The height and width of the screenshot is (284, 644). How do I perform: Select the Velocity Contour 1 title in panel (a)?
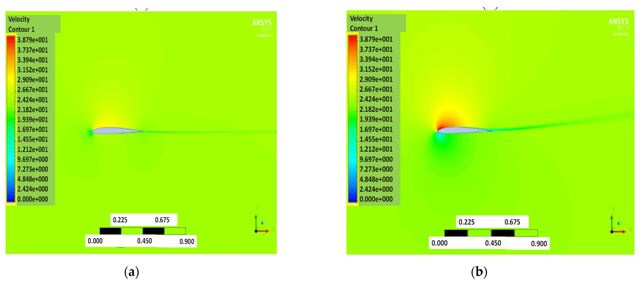22,24
